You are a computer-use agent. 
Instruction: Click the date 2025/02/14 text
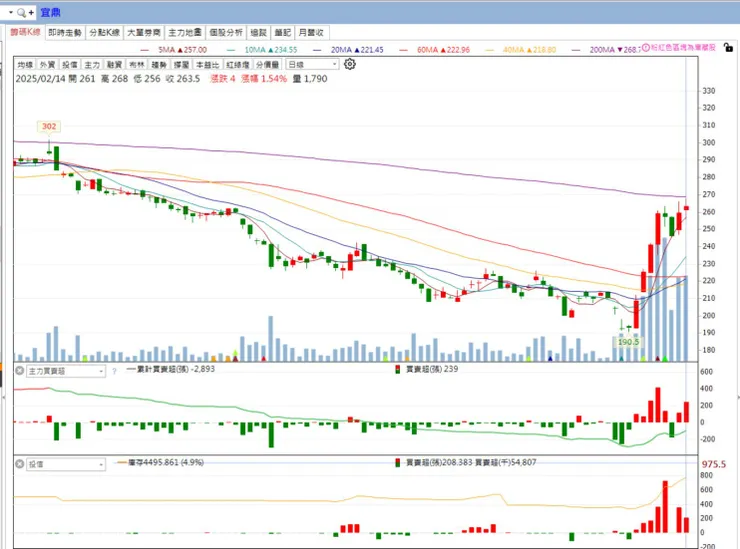pos(41,79)
